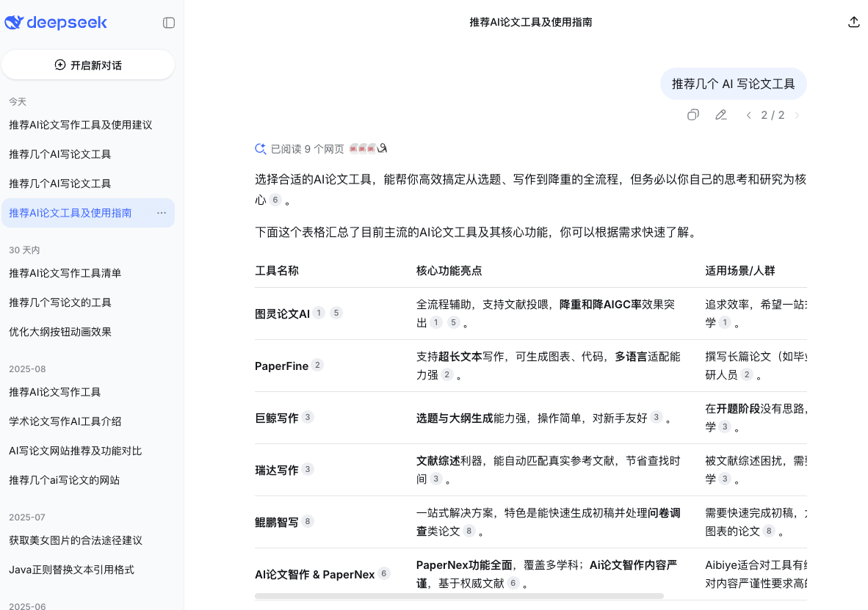Click citation badge 1 beside 图灵论文AI

(x=319, y=313)
